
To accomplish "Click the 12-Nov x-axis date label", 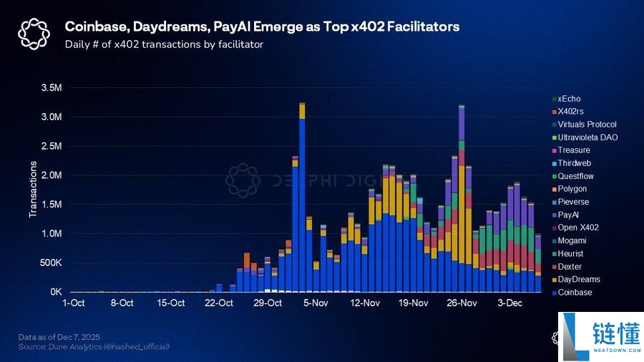I will (x=365, y=303).
